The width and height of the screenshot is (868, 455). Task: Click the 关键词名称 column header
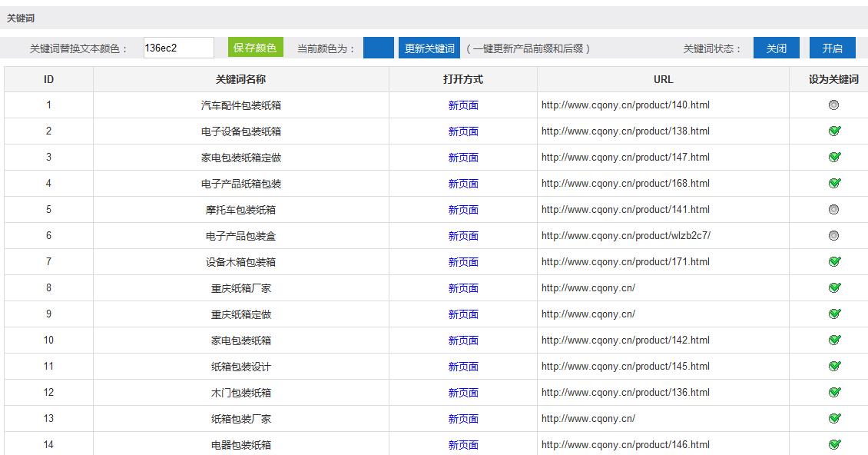tap(240, 79)
